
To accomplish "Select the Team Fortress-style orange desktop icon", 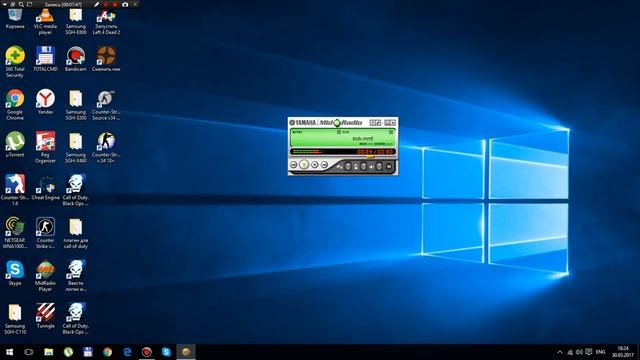I will [x=106, y=59].
